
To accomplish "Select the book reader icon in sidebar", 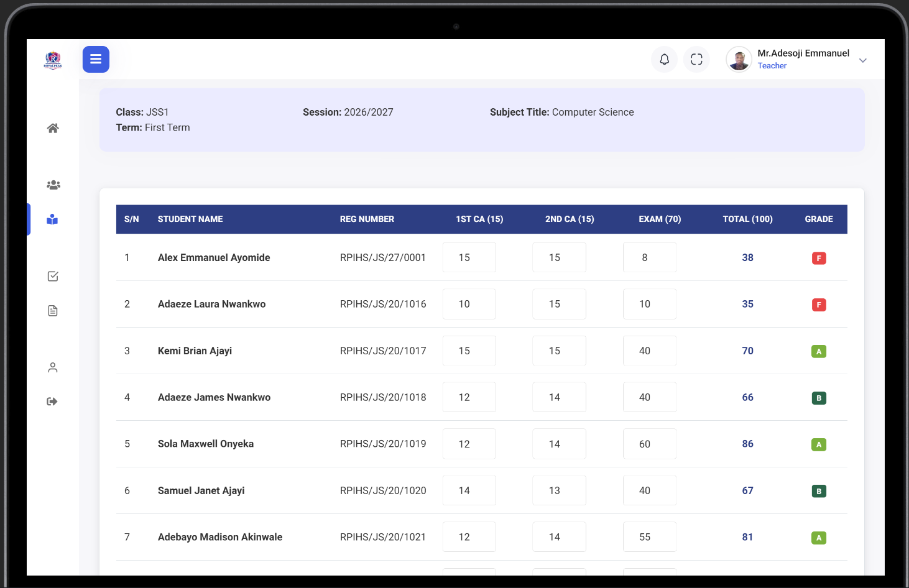I will pyautogui.click(x=53, y=219).
